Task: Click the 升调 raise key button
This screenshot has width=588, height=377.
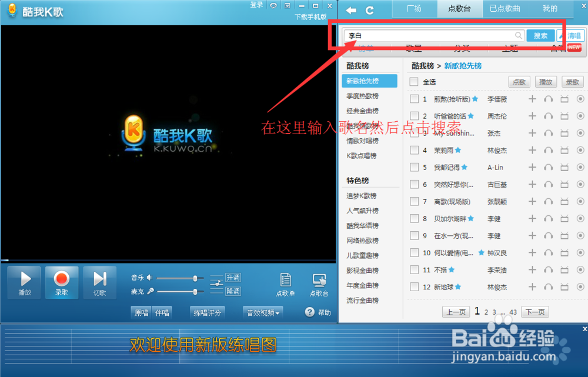Action: (233, 278)
